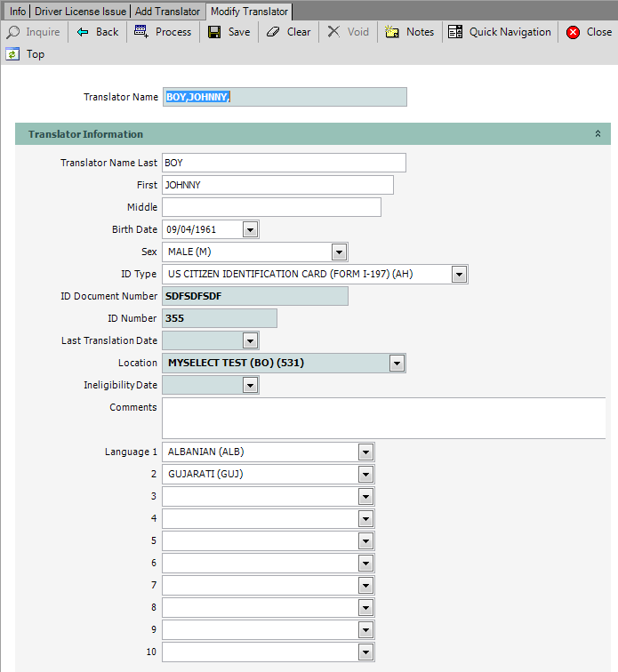
Task: Expand the Language 1 dropdown
Action: coord(365,452)
